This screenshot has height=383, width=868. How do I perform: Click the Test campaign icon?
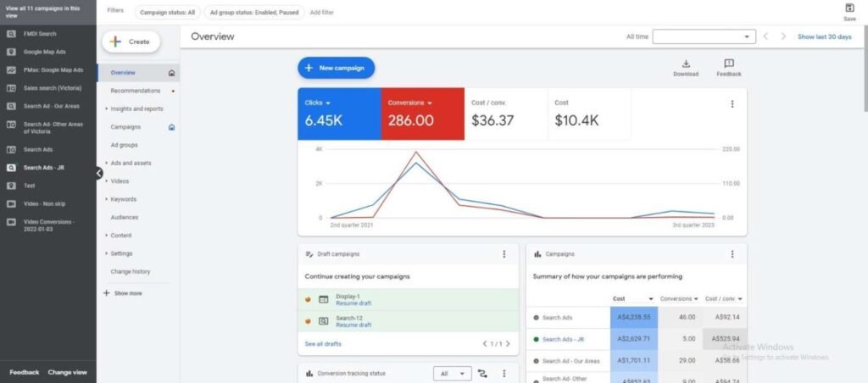click(x=11, y=186)
